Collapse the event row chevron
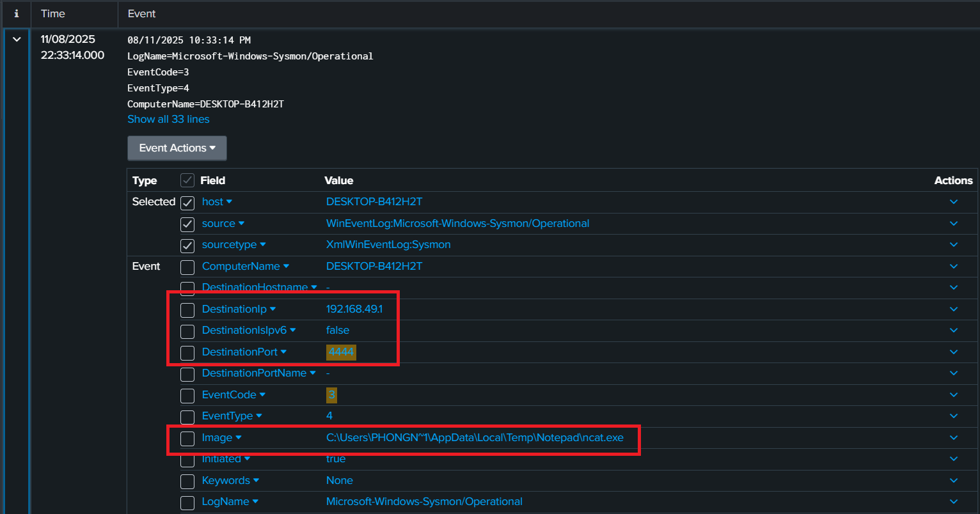This screenshot has width=980, height=514. pyautogui.click(x=17, y=40)
